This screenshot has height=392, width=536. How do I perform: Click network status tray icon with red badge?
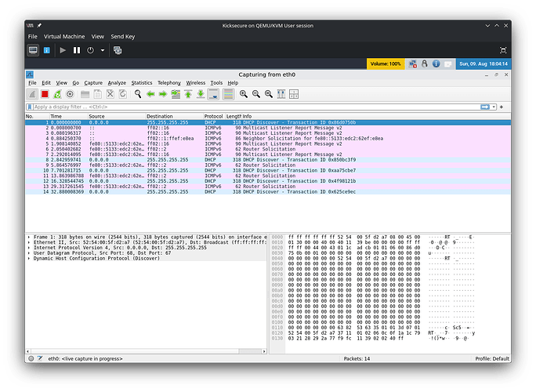[413, 64]
